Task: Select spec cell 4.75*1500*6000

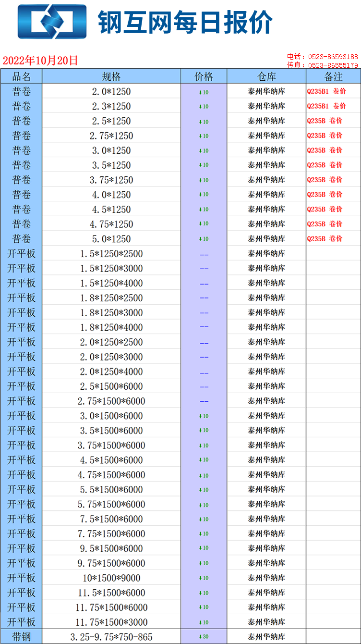Action: click(x=111, y=475)
